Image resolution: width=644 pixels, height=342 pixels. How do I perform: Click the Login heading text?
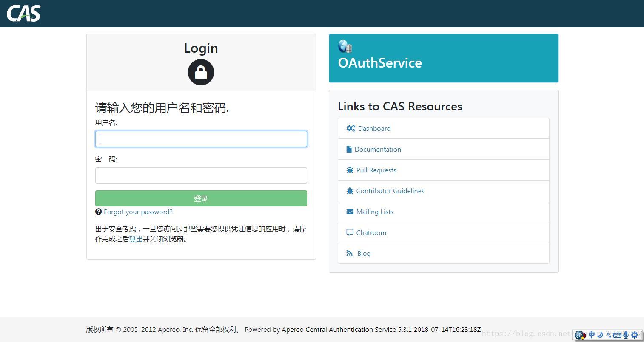click(x=201, y=48)
